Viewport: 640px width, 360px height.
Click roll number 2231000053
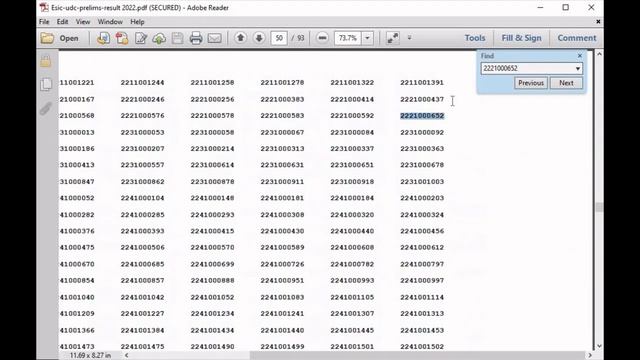coord(142,132)
